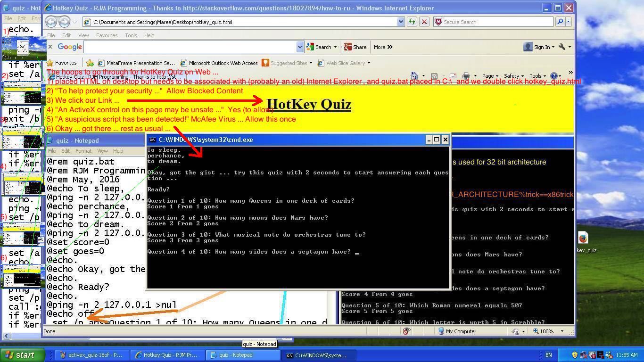Open MetaFrame Presentation Se... favorites link
The height and width of the screenshot is (362, 644).
136,63
